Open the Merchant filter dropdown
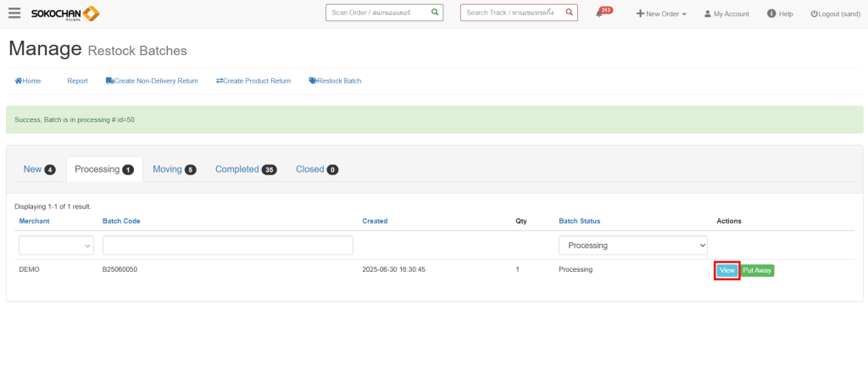The height and width of the screenshot is (392, 868). [x=56, y=246]
